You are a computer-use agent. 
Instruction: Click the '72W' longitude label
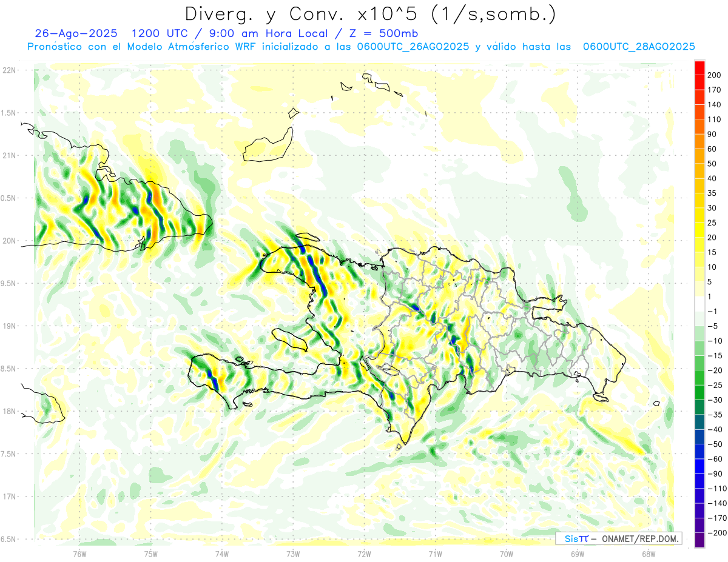coord(364,554)
